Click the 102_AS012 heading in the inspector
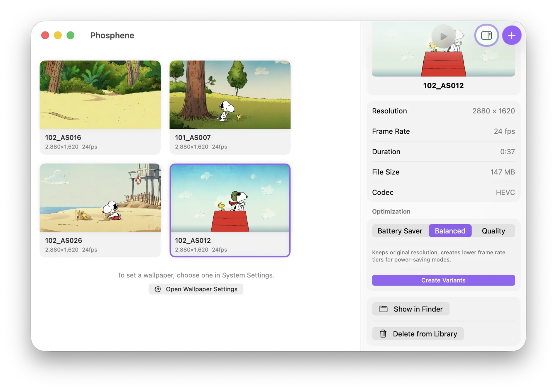The height and width of the screenshot is (392, 557). pyautogui.click(x=443, y=86)
